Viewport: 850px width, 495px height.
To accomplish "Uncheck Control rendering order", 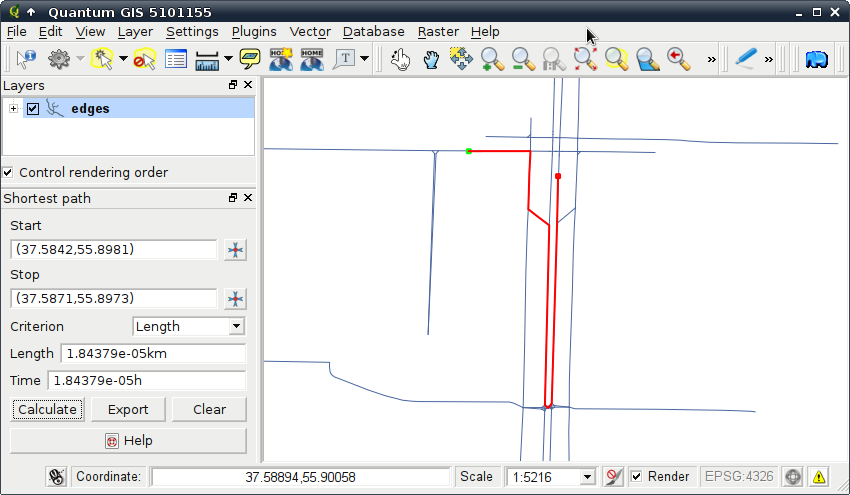I will pyautogui.click(x=8, y=172).
